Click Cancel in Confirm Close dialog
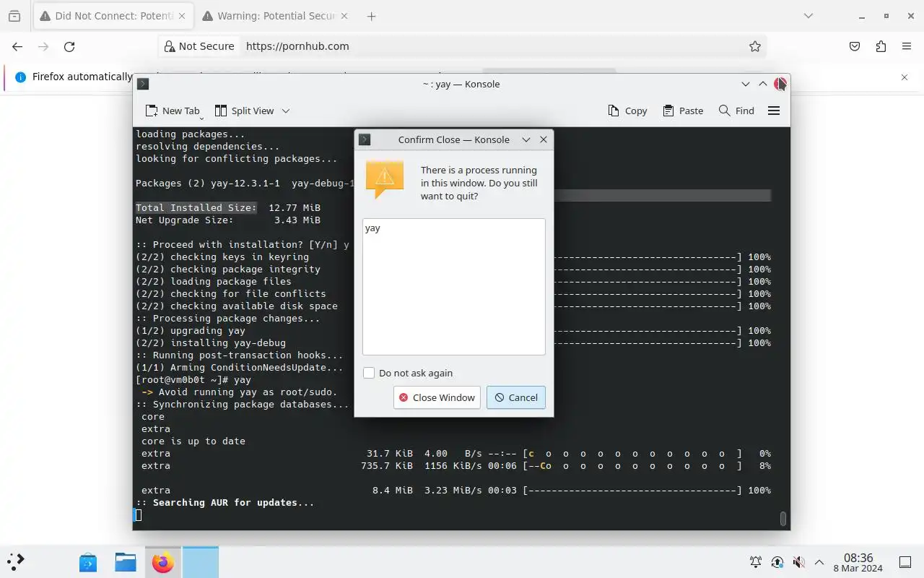 click(516, 397)
